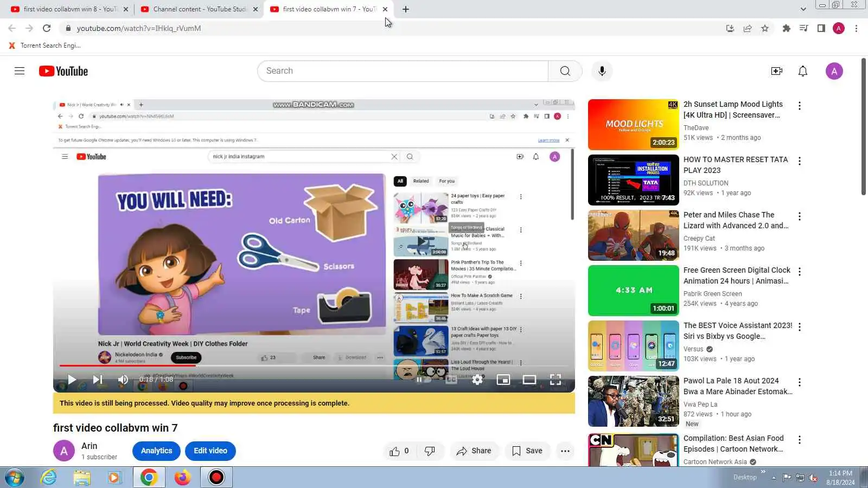Open the tab search chevron
The image size is (868, 488).
(x=803, y=9)
